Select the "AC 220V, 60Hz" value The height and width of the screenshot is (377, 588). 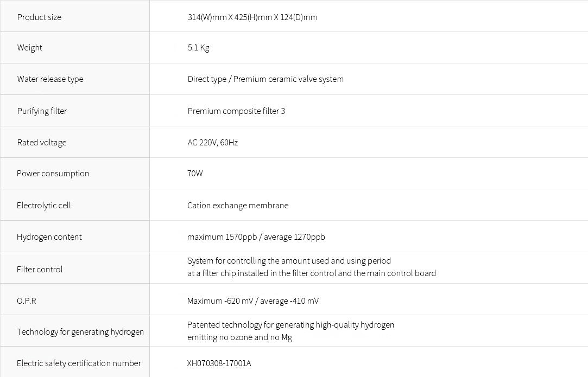point(213,143)
